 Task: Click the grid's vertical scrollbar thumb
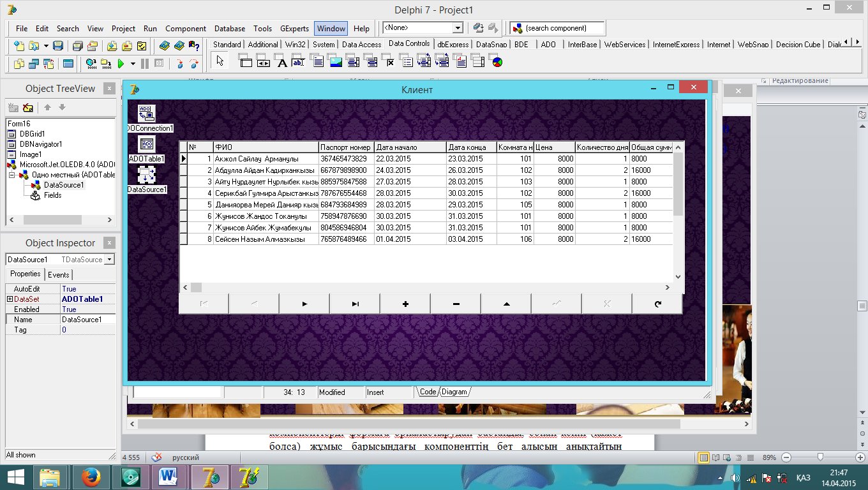(678, 184)
